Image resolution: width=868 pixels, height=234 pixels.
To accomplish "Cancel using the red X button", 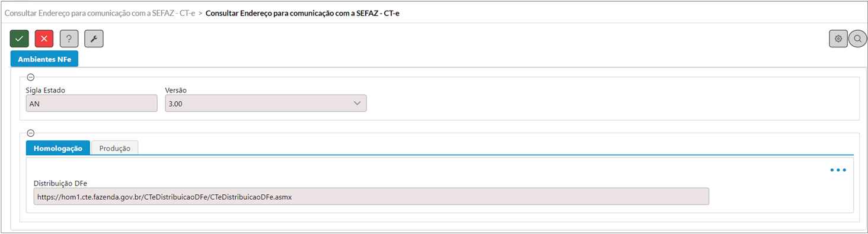I will tap(44, 39).
